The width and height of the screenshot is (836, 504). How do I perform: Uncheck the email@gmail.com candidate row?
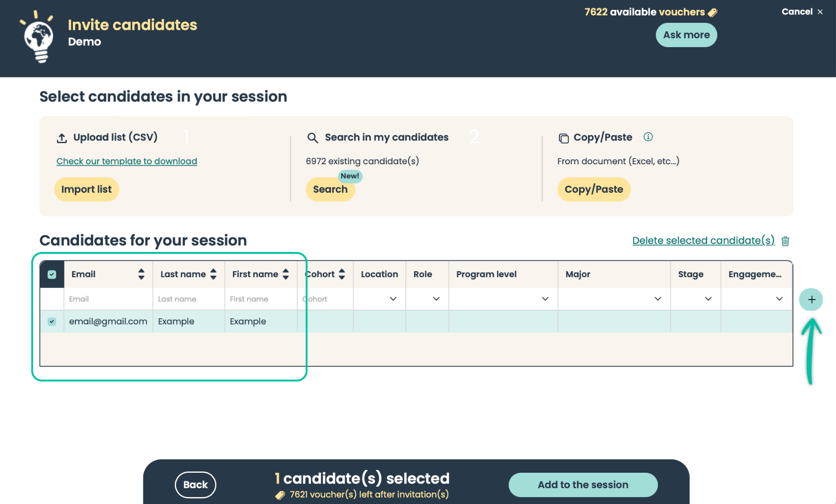click(x=52, y=322)
